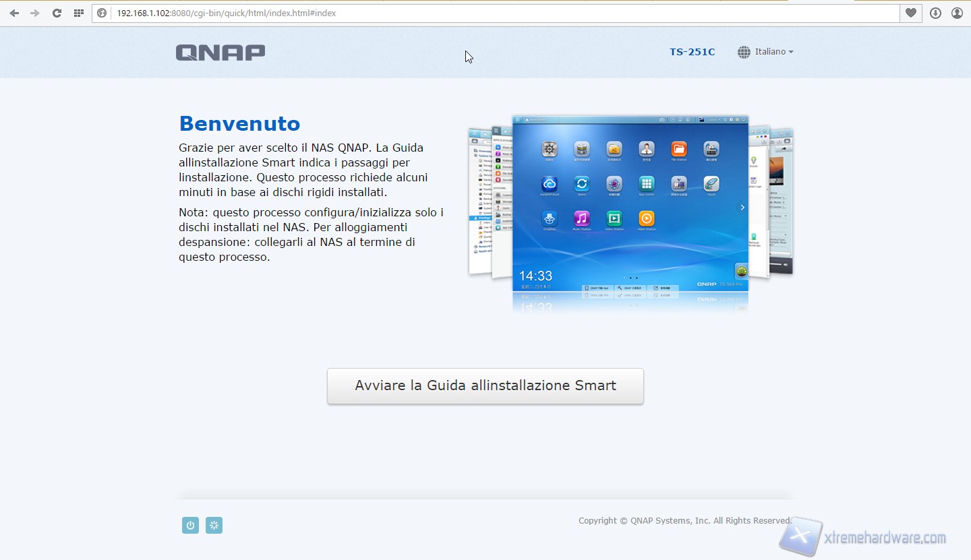The image size is (971, 560).
Task: Click the restart icon in footer
Action: click(214, 526)
